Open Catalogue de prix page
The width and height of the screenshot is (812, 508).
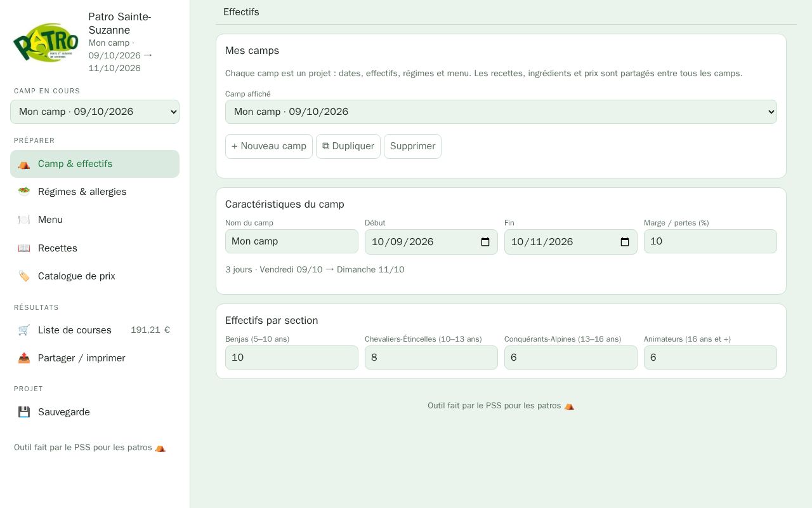click(95, 276)
